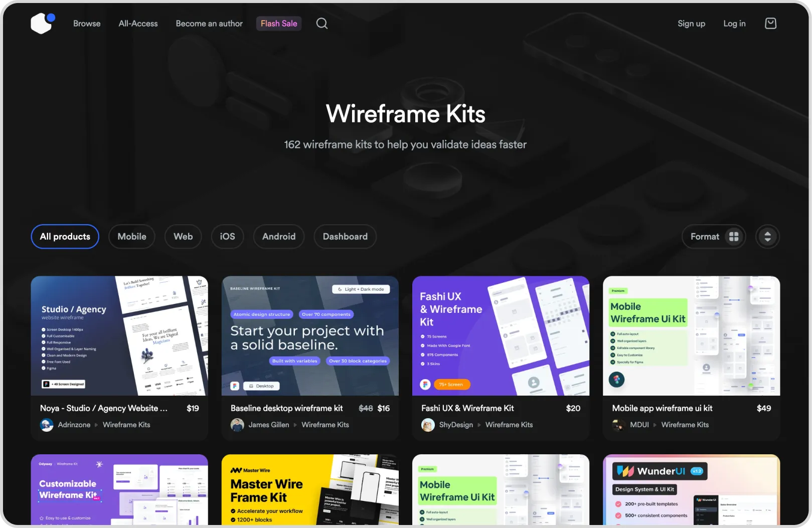Go to Become an author
The image size is (812, 528).
pos(209,24)
